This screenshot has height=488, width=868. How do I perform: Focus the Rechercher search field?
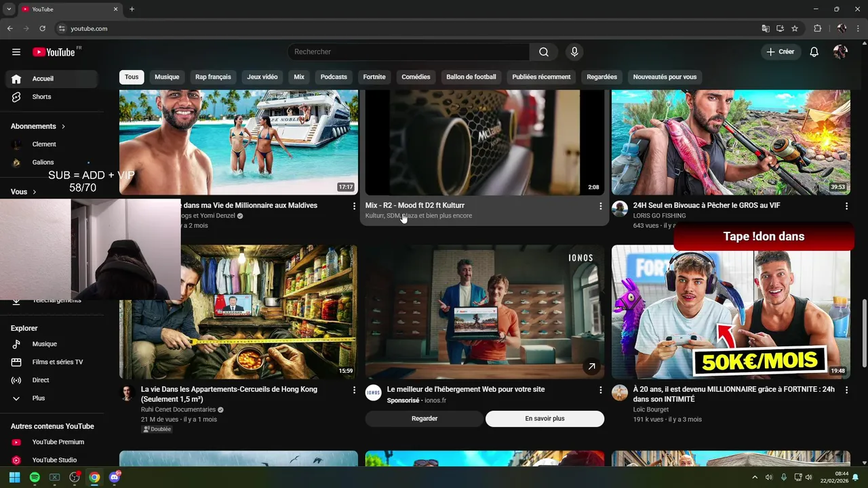[x=408, y=52]
